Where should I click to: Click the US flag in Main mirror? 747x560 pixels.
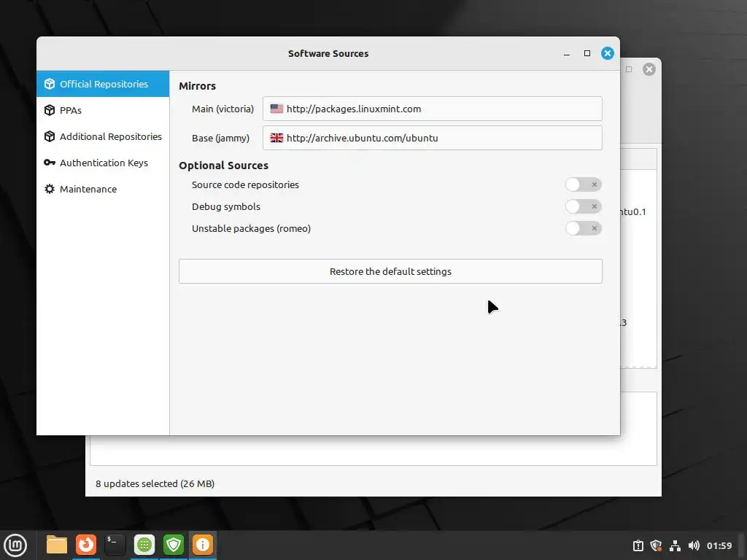point(276,109)
